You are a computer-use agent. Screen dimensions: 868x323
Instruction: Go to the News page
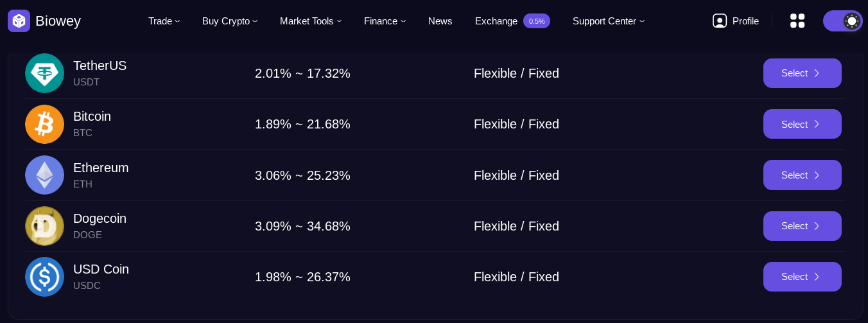440,21
